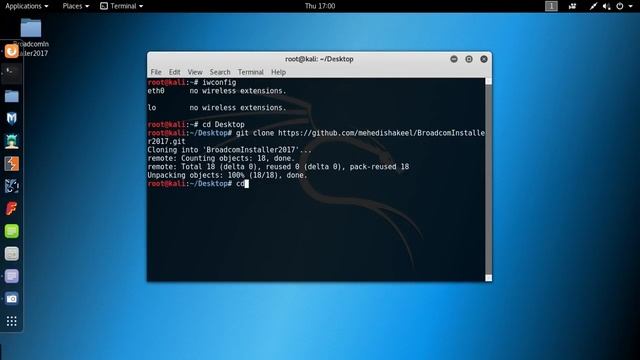Open the clock Thu 17:00 calendar

point(320,6)
